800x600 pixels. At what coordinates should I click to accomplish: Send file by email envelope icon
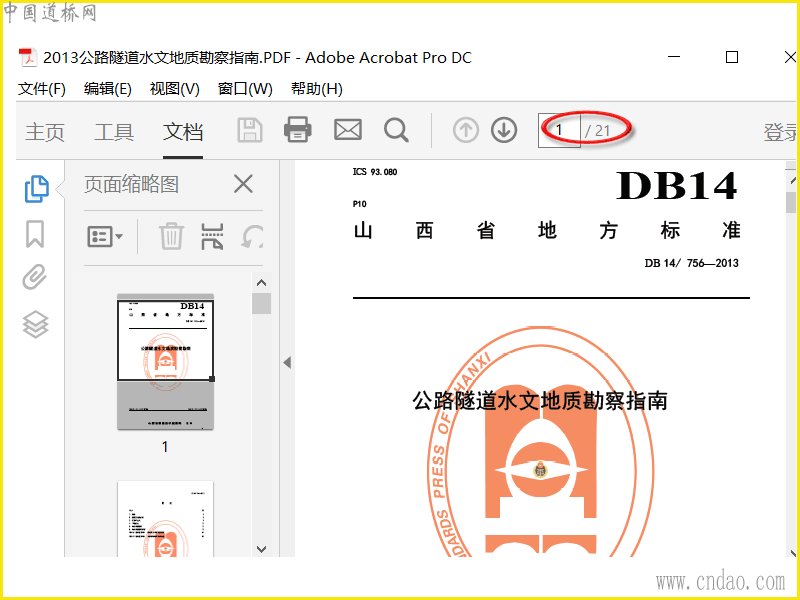point(348,130)
